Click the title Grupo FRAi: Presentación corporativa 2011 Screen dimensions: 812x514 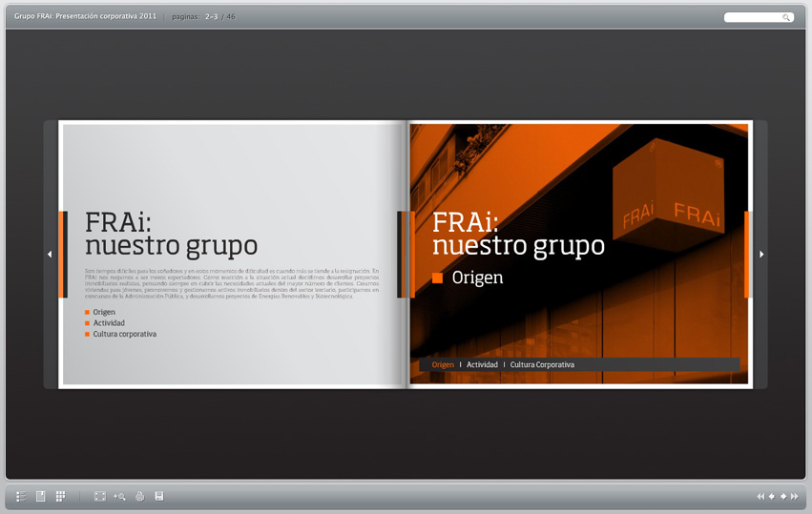coord(85,16)
